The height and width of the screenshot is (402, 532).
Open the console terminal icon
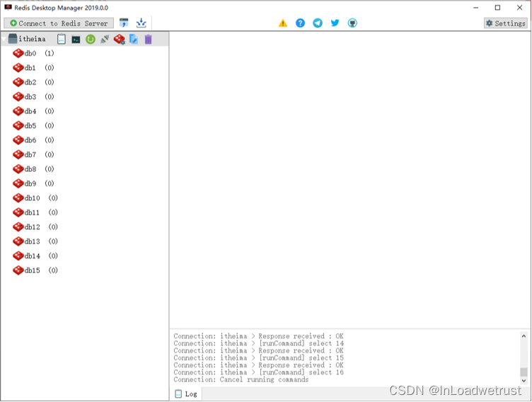point(76,40)
